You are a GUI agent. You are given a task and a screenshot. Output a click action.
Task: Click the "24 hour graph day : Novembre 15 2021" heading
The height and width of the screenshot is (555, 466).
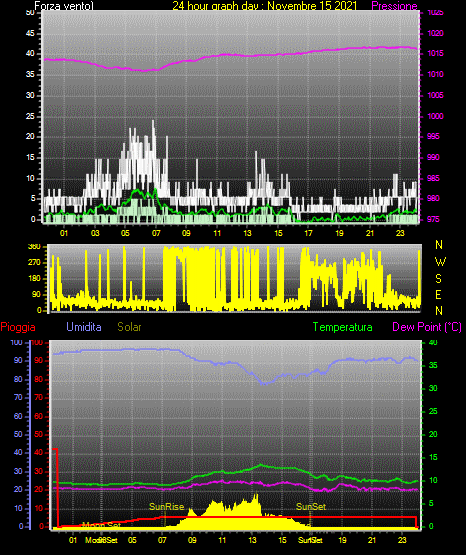(265, 6)
